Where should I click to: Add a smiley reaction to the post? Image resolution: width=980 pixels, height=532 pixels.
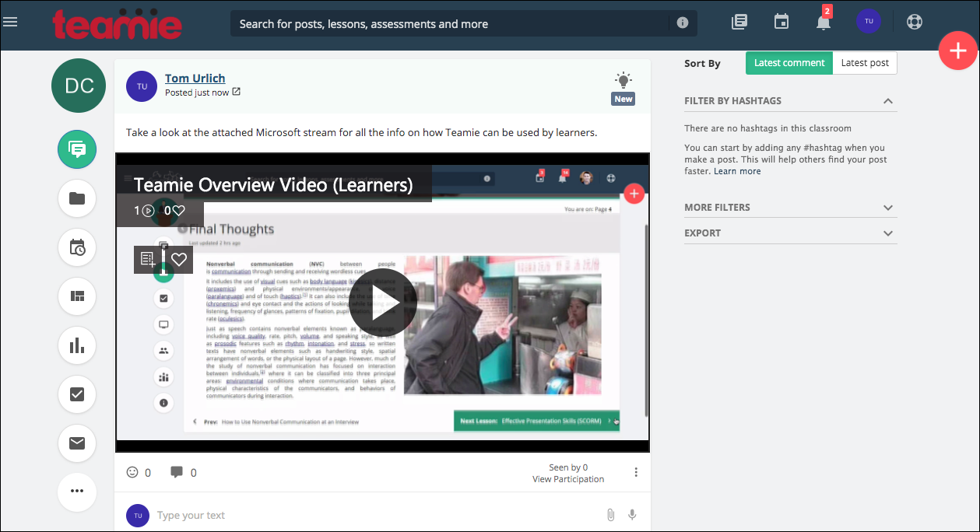132,472
